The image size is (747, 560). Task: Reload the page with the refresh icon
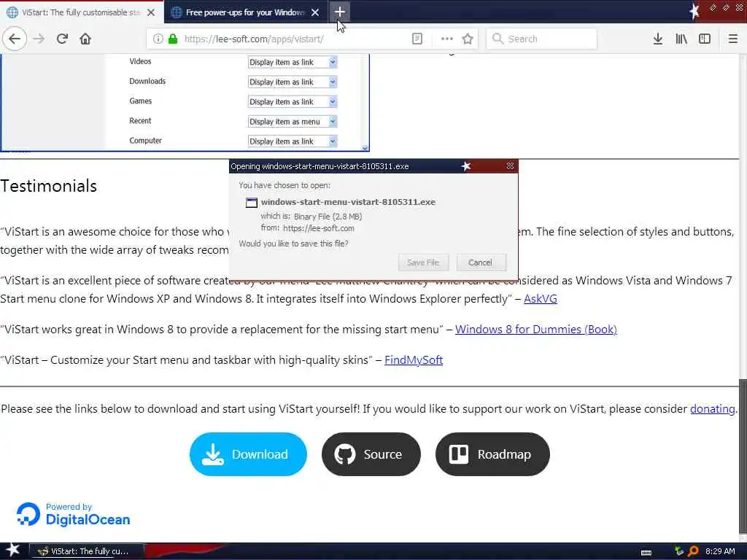(x=62, y=39)
